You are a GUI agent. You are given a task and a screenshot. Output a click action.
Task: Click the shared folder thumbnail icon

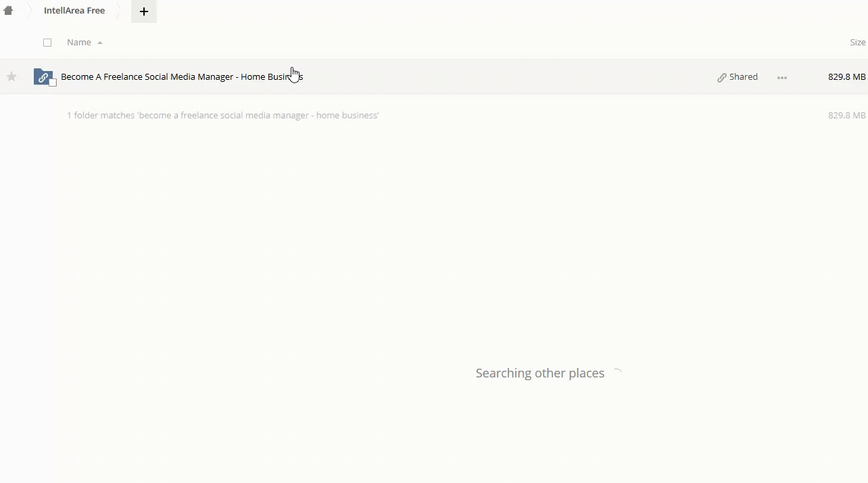[43, 76]
